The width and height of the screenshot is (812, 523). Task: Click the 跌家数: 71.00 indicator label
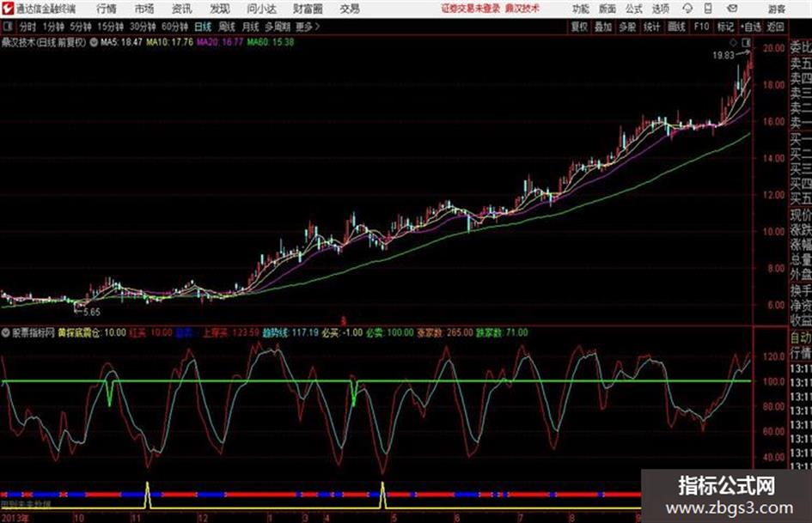pyautogui.click(x=502, y=333)
